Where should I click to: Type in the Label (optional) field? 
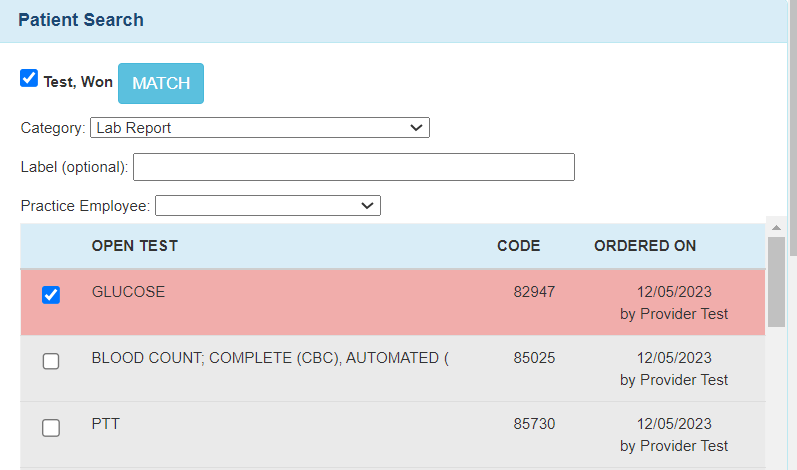[353, 167]
